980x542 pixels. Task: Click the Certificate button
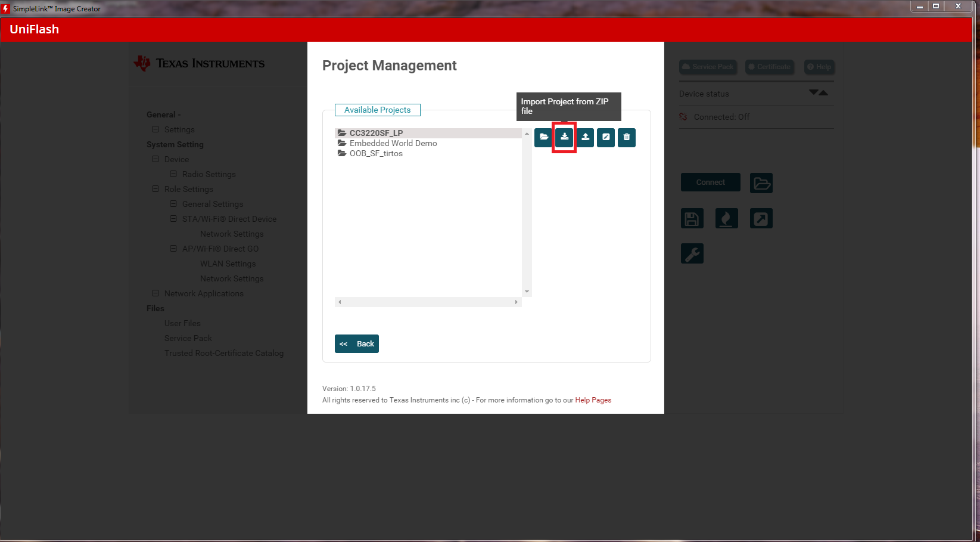[769, 67]
